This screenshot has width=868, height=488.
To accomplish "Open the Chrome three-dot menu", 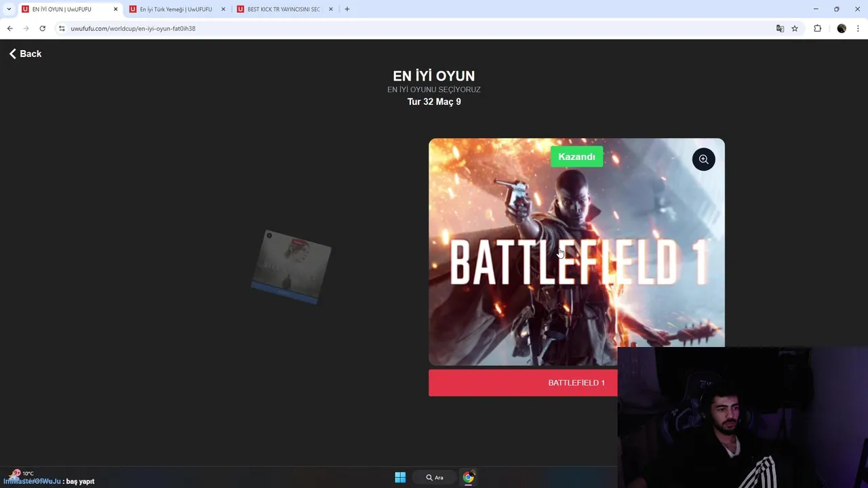I will pos(859,28).
